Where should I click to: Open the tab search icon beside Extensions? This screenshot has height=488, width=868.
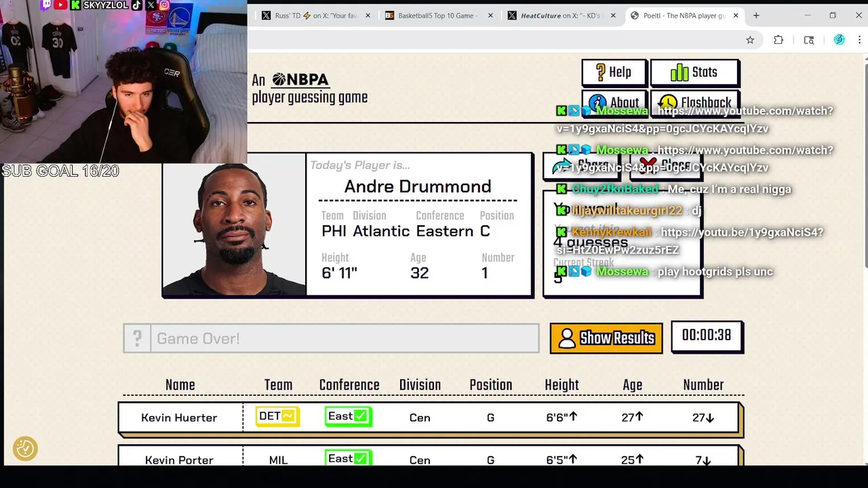pyautogui.click(x=809, y=40)
